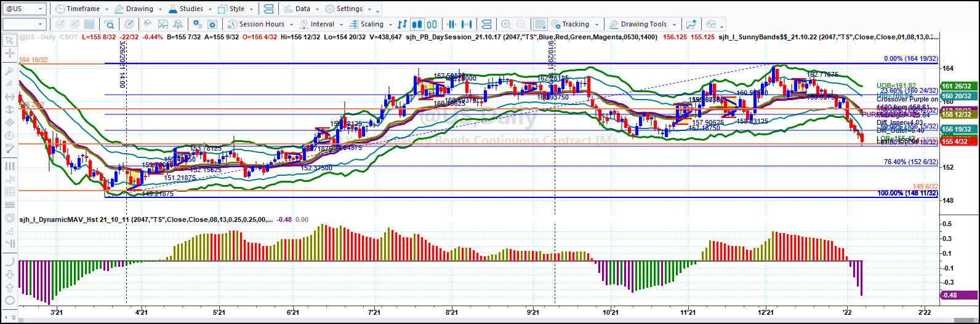This screenshot has width=980, height=324.
Task: Open the Style menu
Action: tap(236, 9)
